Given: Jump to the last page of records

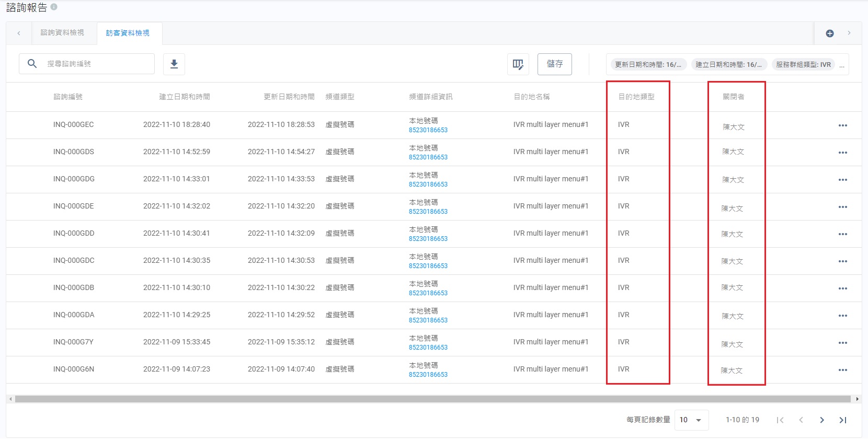Looking at the screenshot, I should [842, 420].
